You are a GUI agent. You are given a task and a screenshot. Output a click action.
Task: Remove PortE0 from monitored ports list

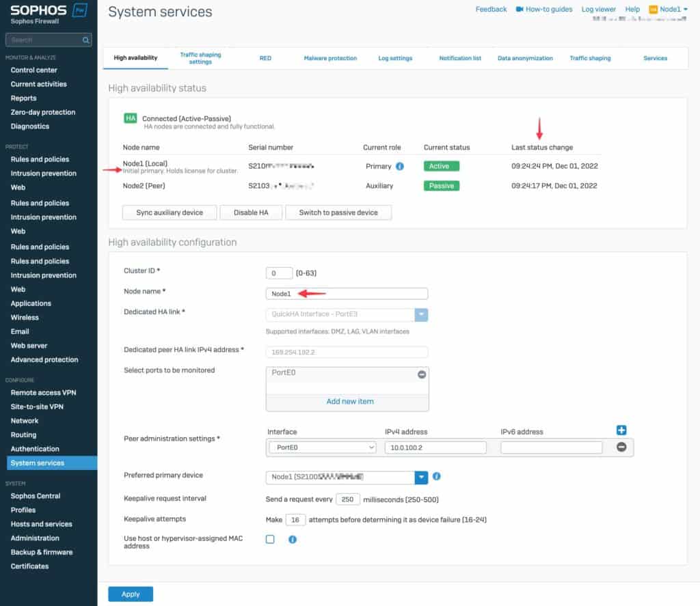[x=421, y=374]
